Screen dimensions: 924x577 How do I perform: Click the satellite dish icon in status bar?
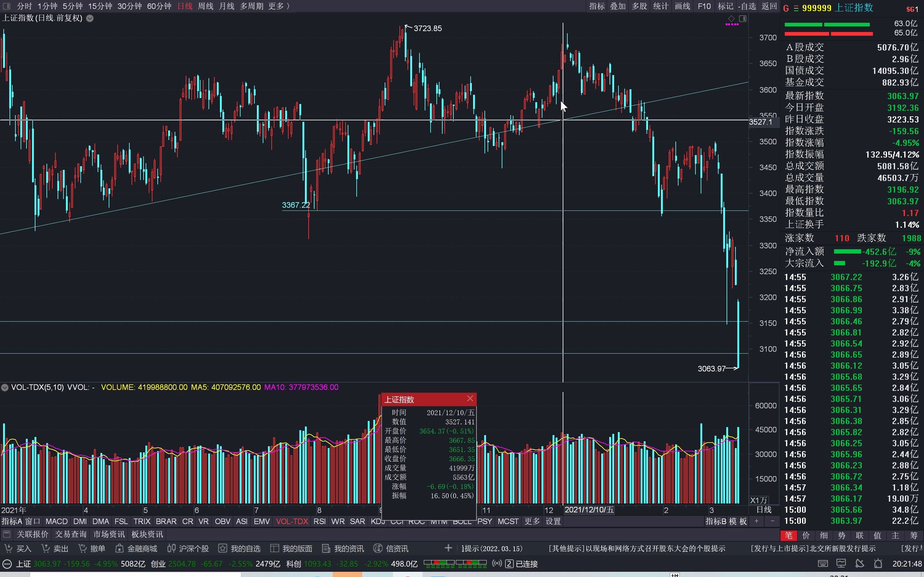coord(859,564)
